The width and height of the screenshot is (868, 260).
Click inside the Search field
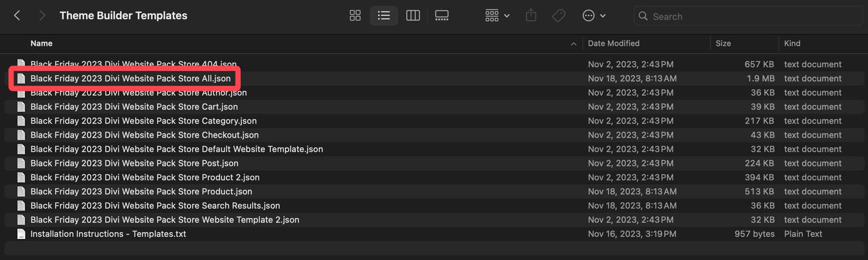point(752,16)
